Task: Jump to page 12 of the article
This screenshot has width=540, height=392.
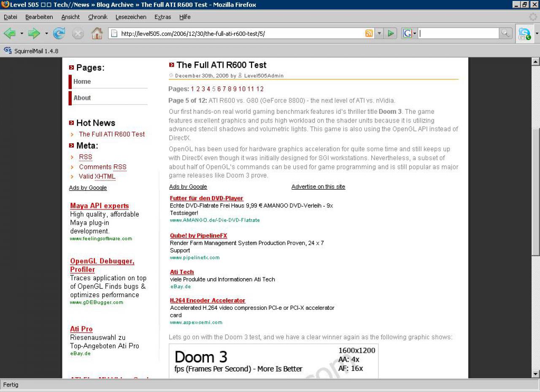Action: (260, 89)
